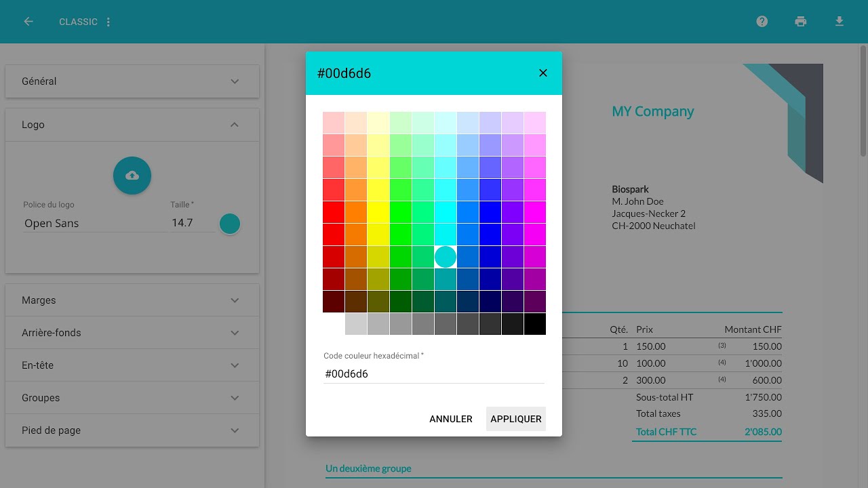
Task: Pick the pure green swatch
Action: tap(401, 212)
